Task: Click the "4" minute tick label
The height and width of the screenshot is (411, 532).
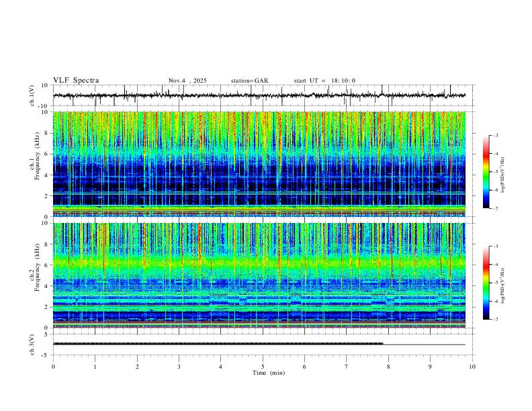Action: coord(220,367)
